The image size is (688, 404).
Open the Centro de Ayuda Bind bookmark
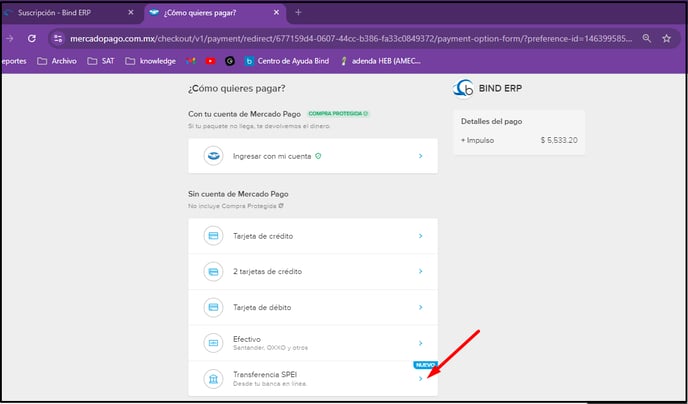pos(287,61)
